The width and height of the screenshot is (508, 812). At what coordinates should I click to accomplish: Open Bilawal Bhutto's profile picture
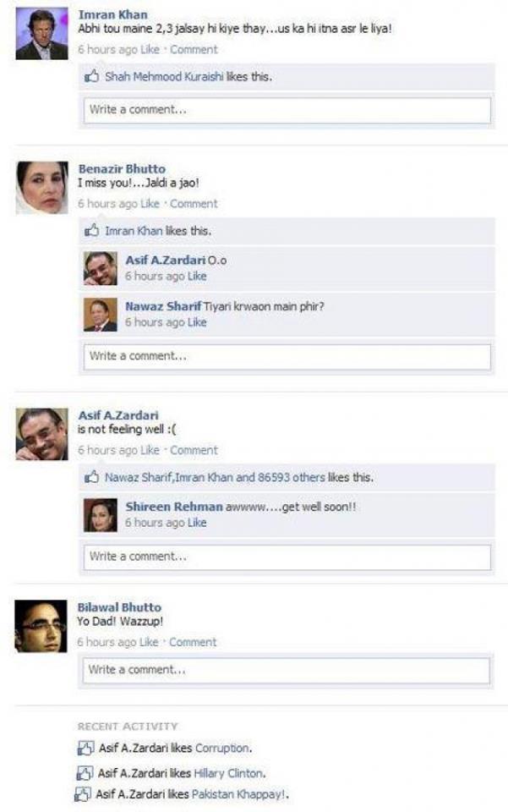41,626
